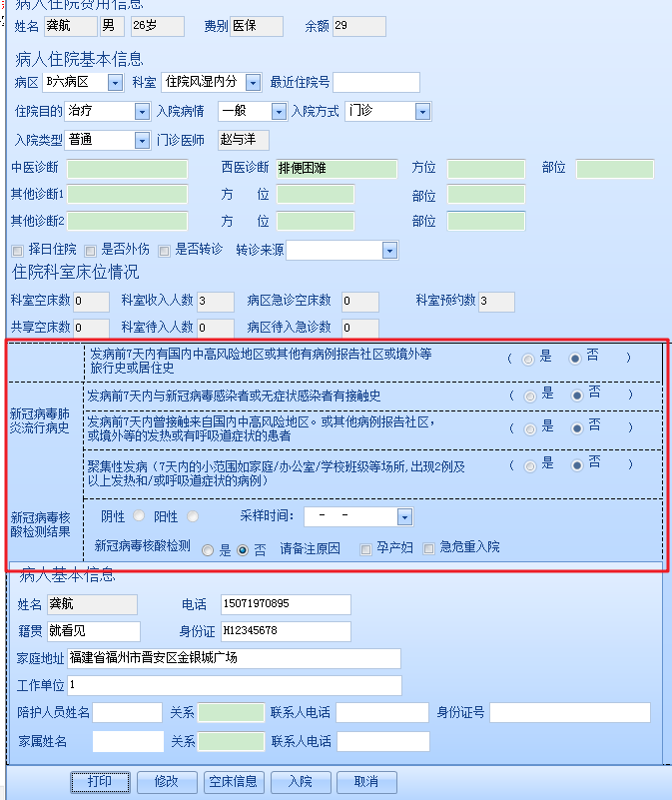
Task: Select 否 for 新冠病毒核酸检测
Action: [x=243, y=550]
